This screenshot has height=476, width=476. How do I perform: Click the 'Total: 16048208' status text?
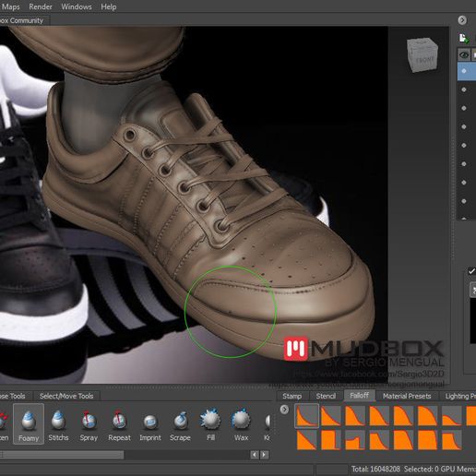point(375,469)
